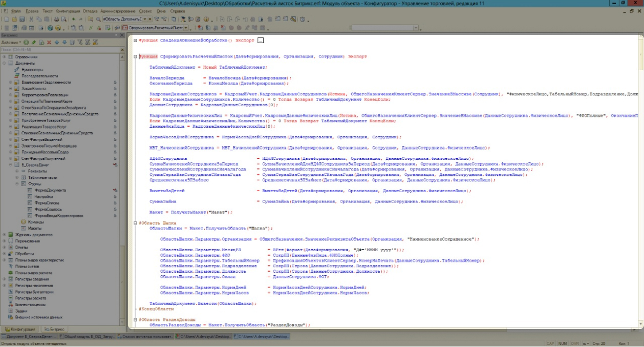This screenshot has height=347, width=644.
Task: Select ФормаВводаКорректировок form item
Action: pyautogui.click(x=59, y=216)
